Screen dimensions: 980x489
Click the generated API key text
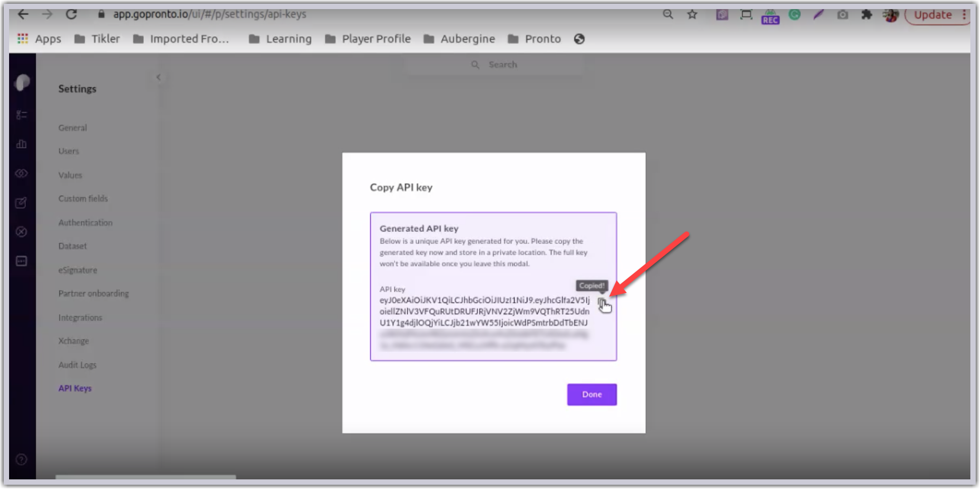[x=485, y=323]
